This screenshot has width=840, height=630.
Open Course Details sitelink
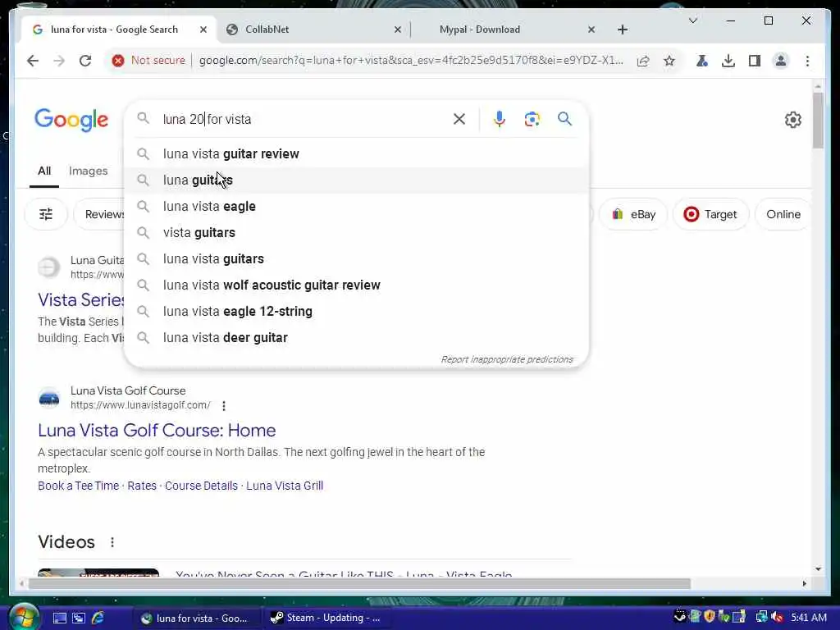point(202,486)
